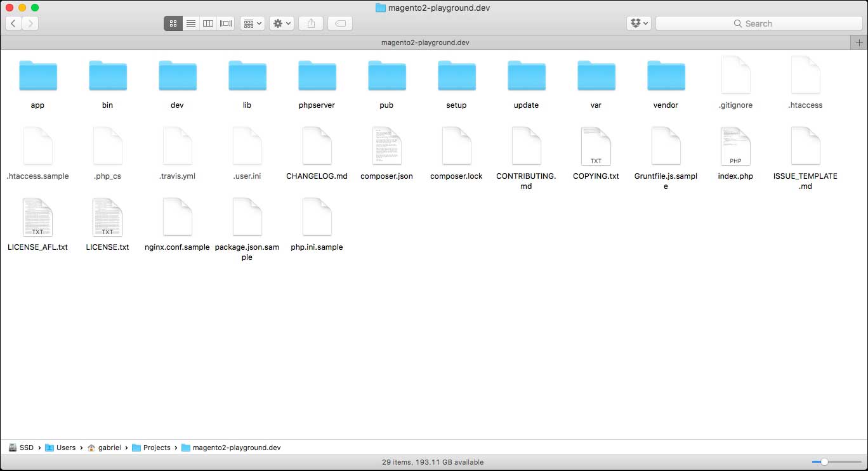Select the php.ini.sample file icon
868x471 pixels.
317,217
